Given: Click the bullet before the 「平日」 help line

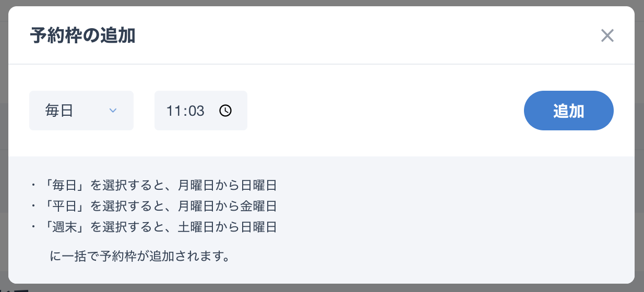Looking at the screenshot, I should coord(33,206).
